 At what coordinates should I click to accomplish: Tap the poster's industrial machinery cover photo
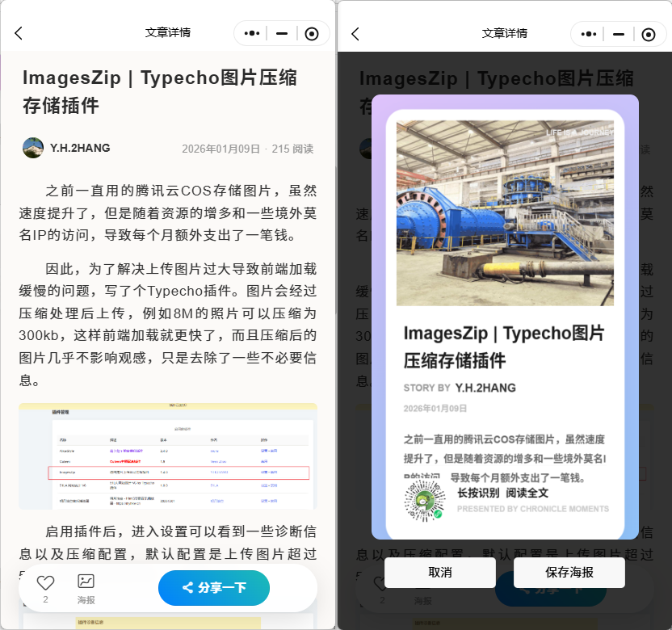tap(505, 213)
